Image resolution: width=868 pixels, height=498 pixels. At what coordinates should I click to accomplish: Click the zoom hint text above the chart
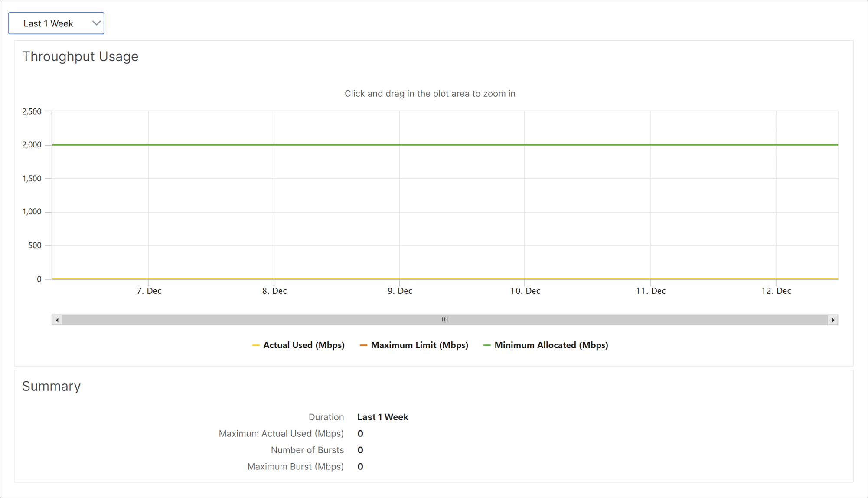point(430,94)
